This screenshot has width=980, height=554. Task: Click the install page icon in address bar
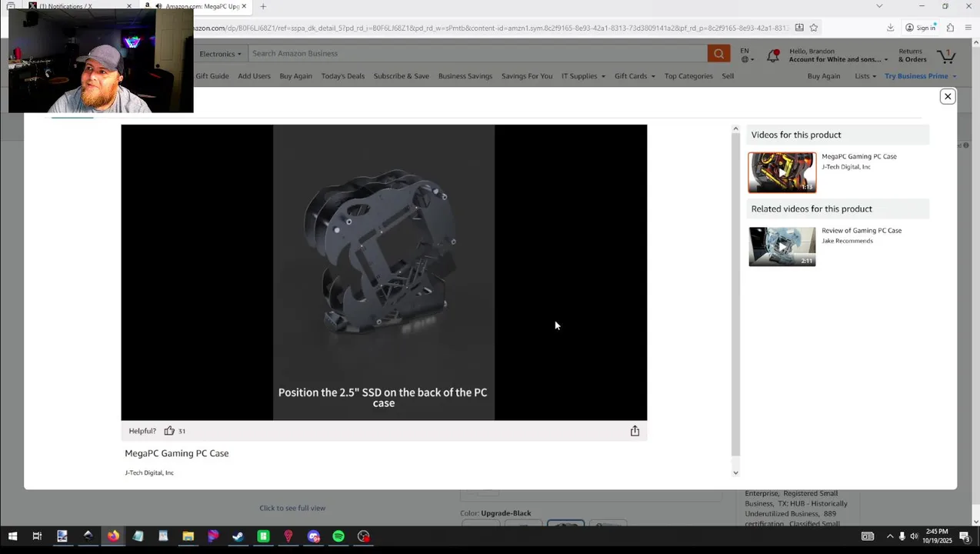pos(799,28)
